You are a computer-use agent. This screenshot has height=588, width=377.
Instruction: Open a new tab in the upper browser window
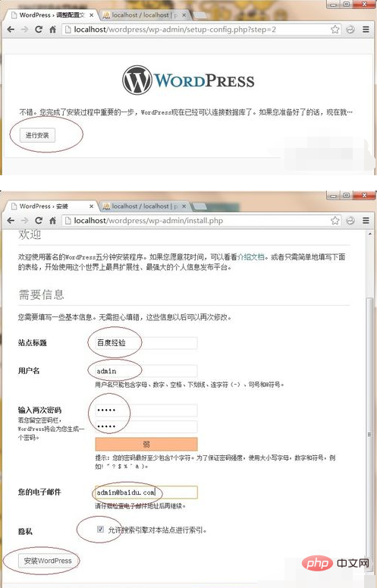point(200,15)
